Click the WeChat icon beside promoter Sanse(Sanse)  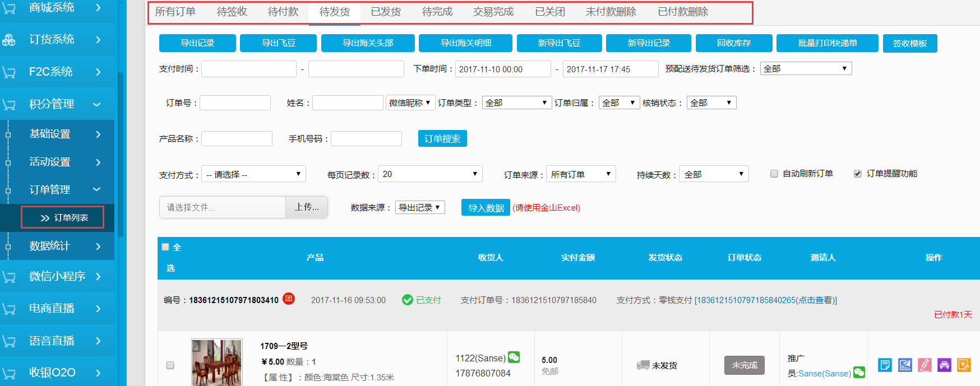(859, 372)
